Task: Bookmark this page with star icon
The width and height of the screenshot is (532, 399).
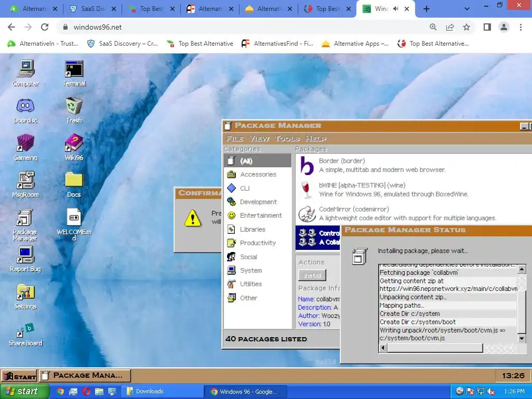Action: 467,27
